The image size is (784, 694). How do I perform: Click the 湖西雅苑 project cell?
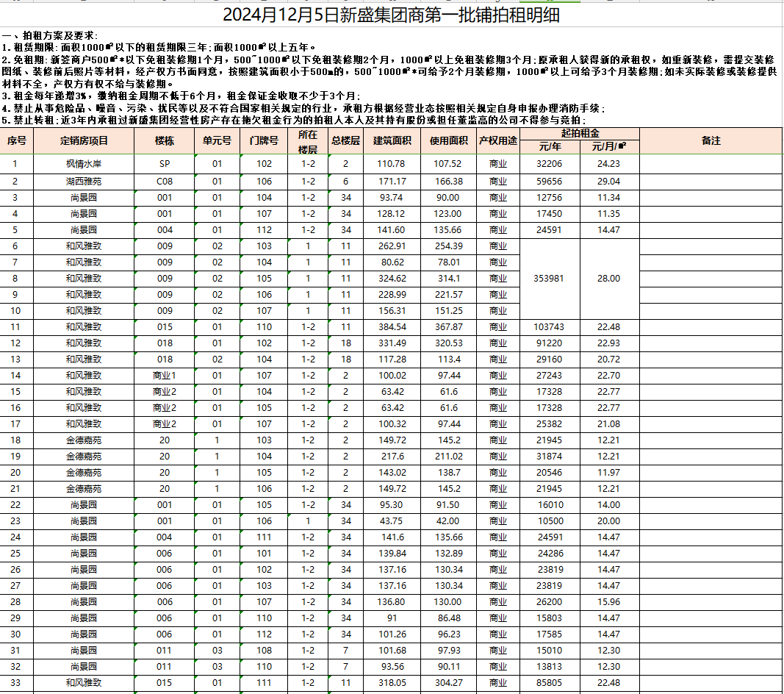click(x=84, y=182)
